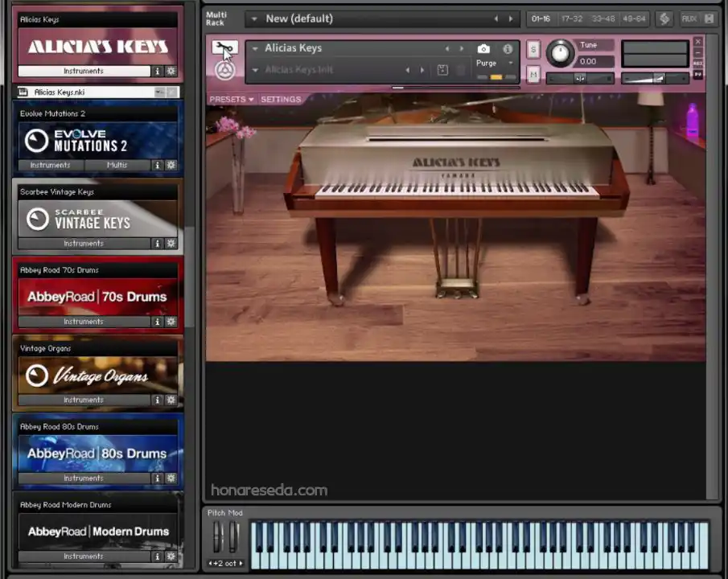728x579 pixels.
Task: Click Instruments under Vintage Organs
Action: [x=84, y=400]
